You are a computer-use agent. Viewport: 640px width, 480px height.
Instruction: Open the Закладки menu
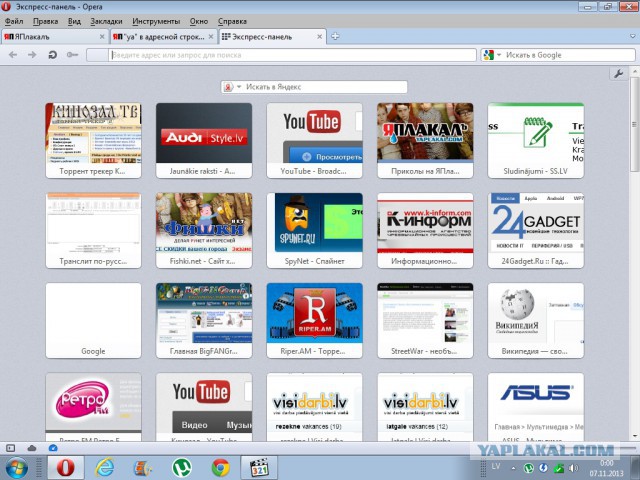pyautogui.click(x=106, y=21)
